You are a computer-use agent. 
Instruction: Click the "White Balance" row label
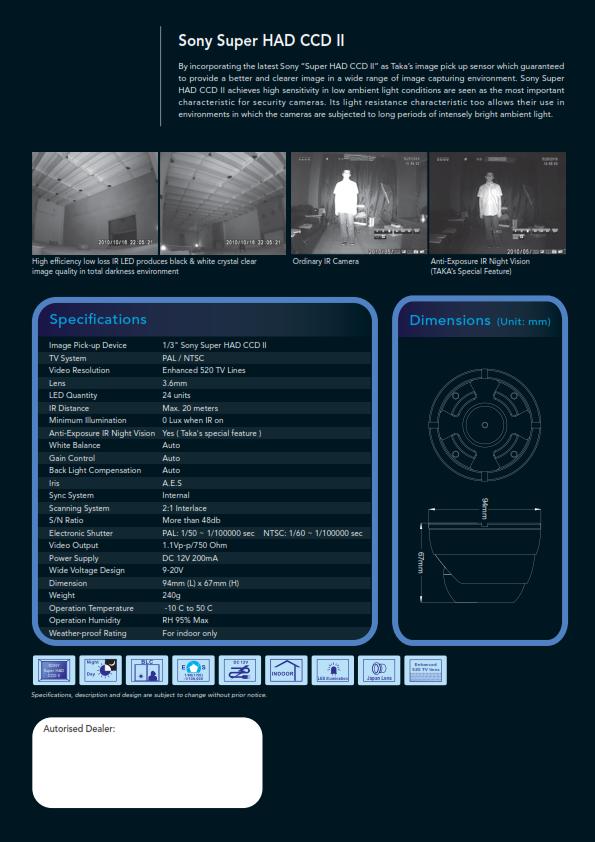coord(74,445)
